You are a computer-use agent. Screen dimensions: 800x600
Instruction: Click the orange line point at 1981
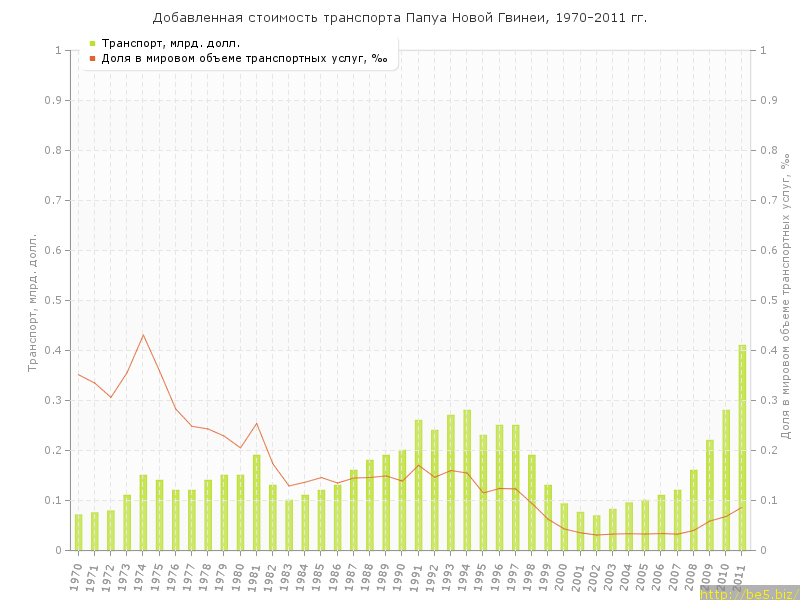[x=257, y=423]
